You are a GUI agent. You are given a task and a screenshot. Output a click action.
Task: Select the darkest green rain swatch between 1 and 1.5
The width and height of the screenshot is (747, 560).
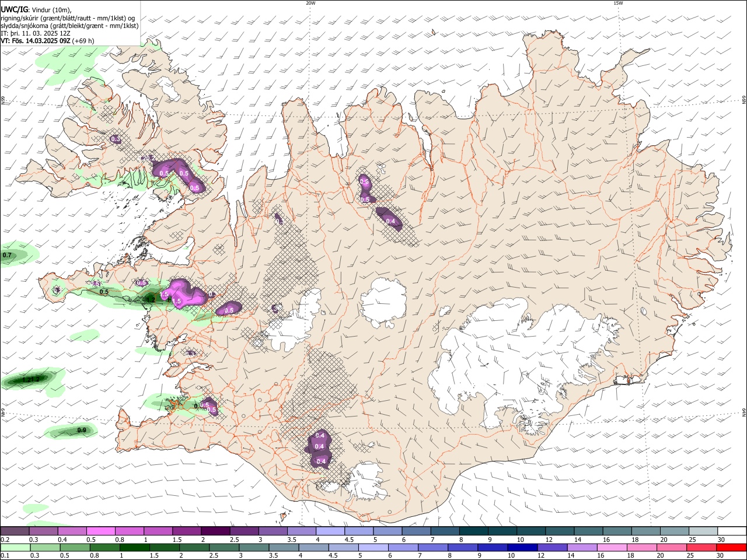point(134,547)
